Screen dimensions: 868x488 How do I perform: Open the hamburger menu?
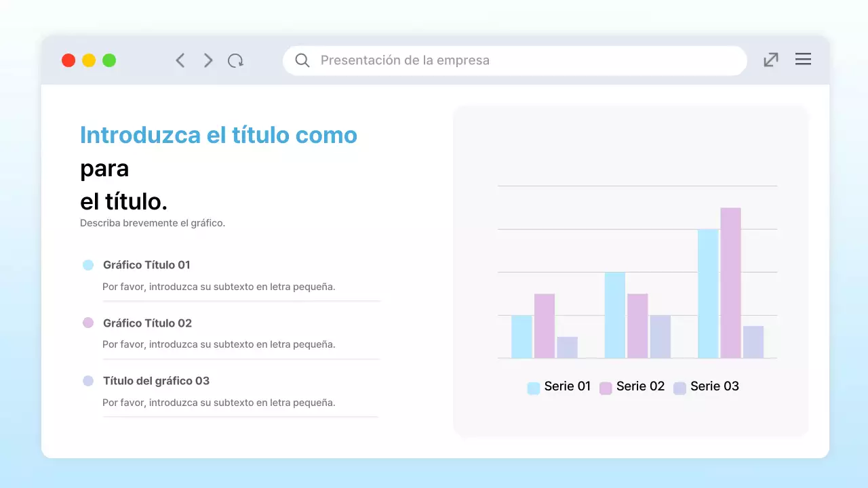pyautogui.click(x=803, y=59)
